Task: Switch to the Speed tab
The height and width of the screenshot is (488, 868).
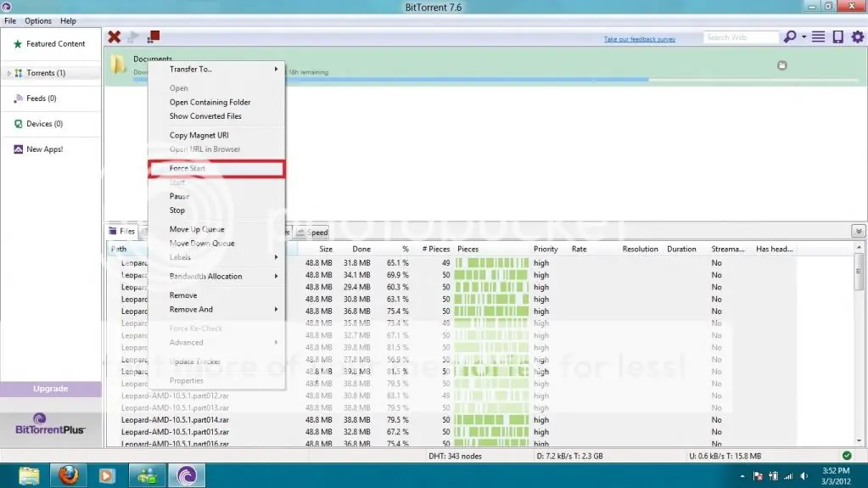Action: pos(312,233)
